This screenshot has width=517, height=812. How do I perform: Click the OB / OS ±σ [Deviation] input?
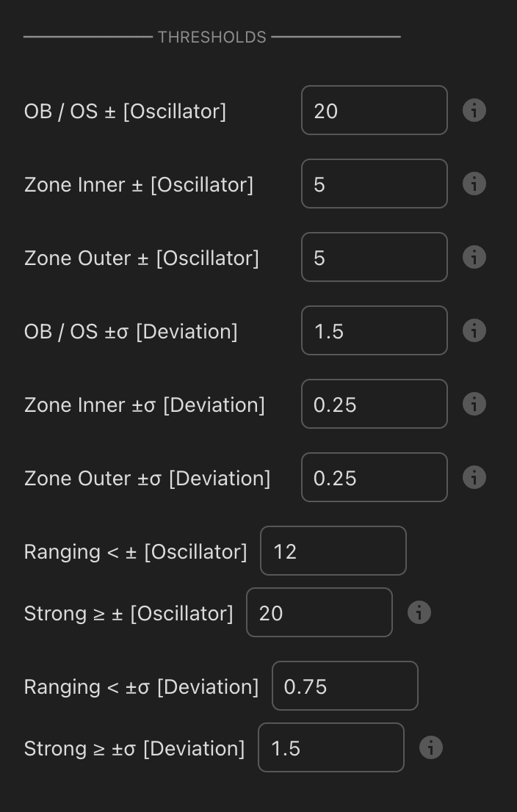(x=374, y=330)
